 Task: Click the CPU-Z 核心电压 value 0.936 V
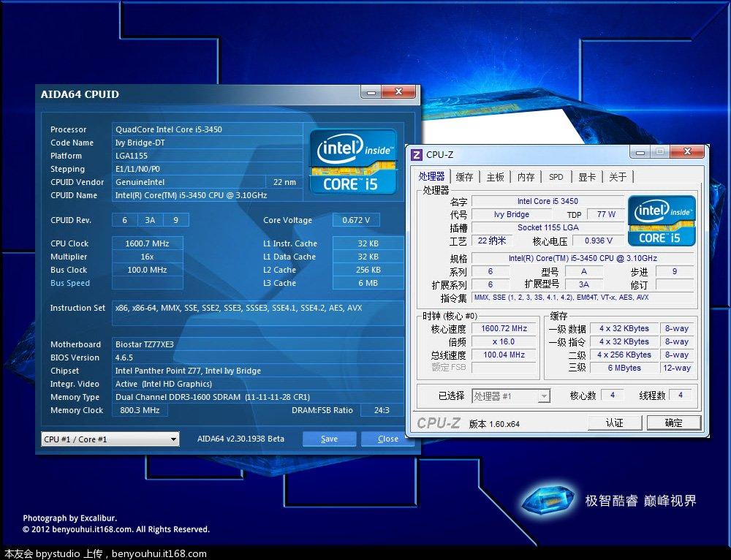coord(598,240)
